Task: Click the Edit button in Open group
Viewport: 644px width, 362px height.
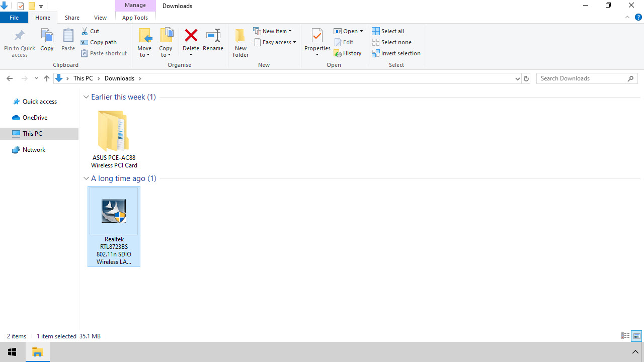Action: pos(344,42)
